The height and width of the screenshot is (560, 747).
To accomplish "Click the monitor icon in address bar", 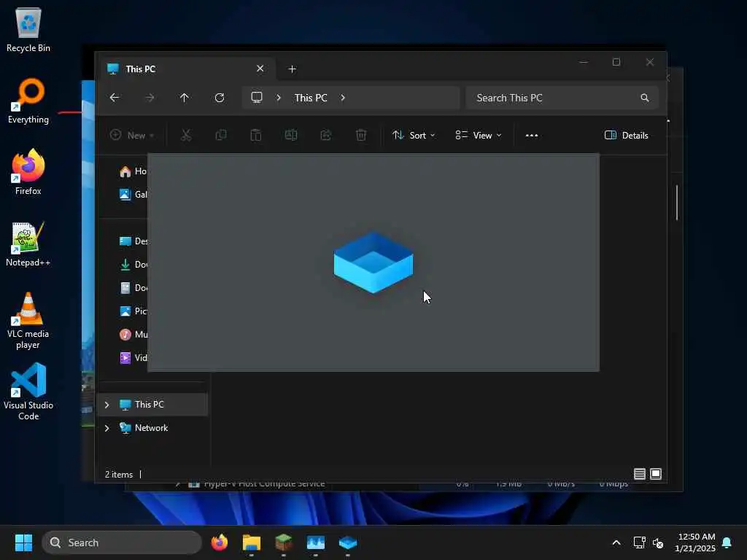I will [257, 98].
